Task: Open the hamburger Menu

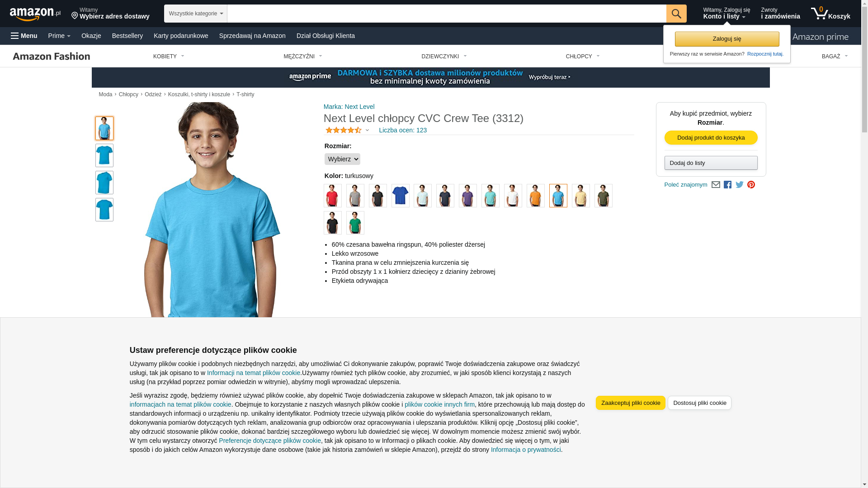Action: tap(24, 36)
